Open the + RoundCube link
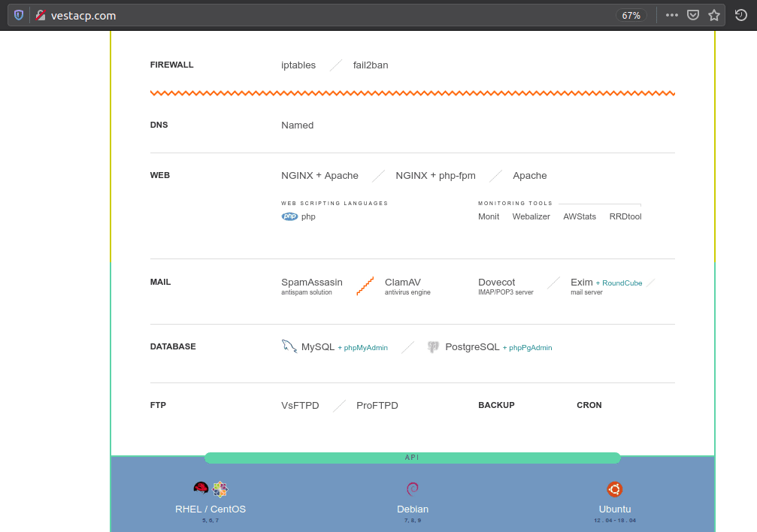Viewport: 757px width, 532px height. click(x=619, y=283)
